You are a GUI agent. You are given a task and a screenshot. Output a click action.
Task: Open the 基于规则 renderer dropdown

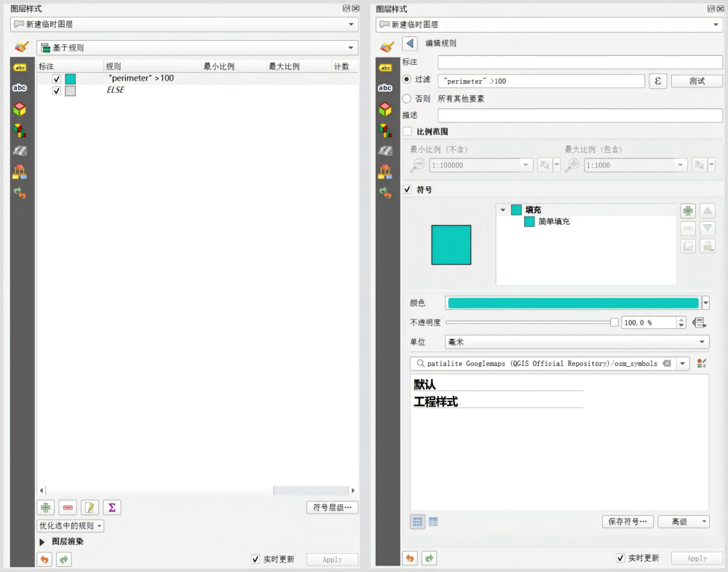click(x=197, y=48)
